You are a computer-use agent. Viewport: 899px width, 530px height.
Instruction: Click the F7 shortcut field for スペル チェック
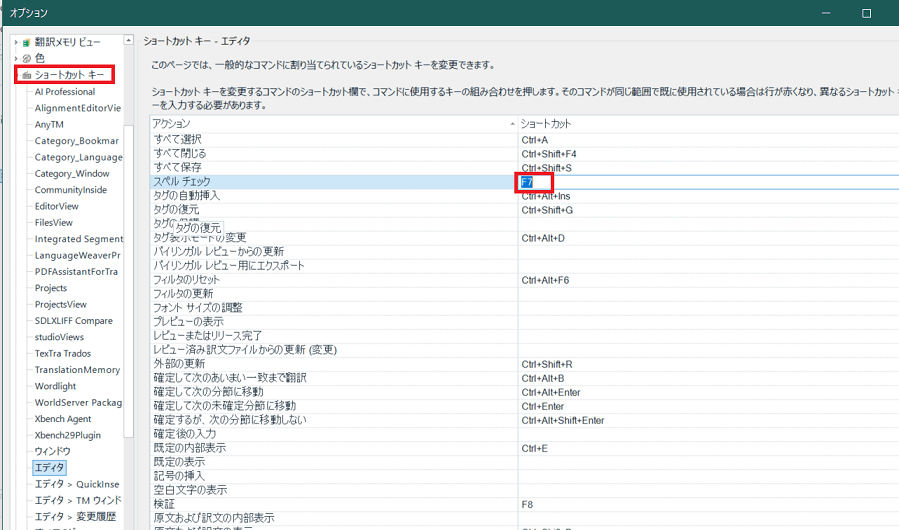536,183
